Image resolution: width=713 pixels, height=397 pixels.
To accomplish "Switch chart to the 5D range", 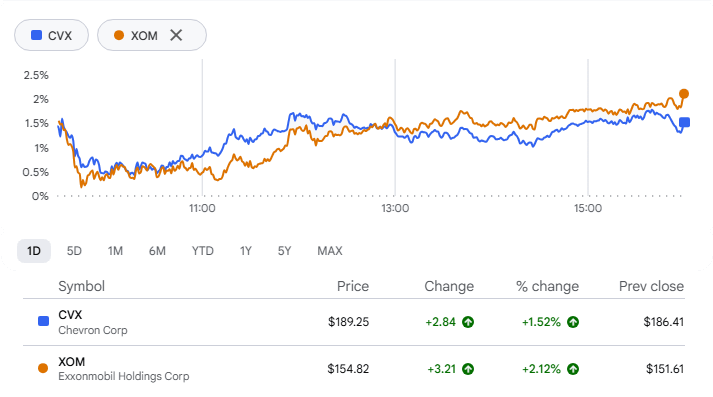I will tap(74, 251).
